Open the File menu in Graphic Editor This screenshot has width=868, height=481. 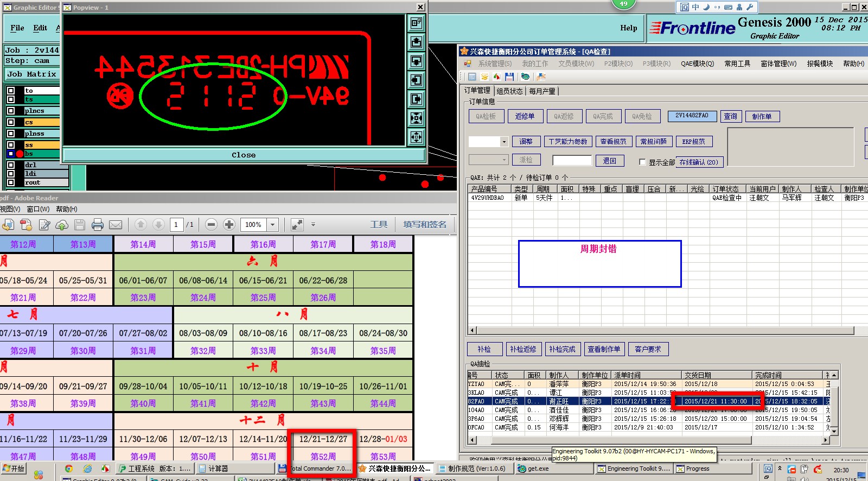point(17,28)
